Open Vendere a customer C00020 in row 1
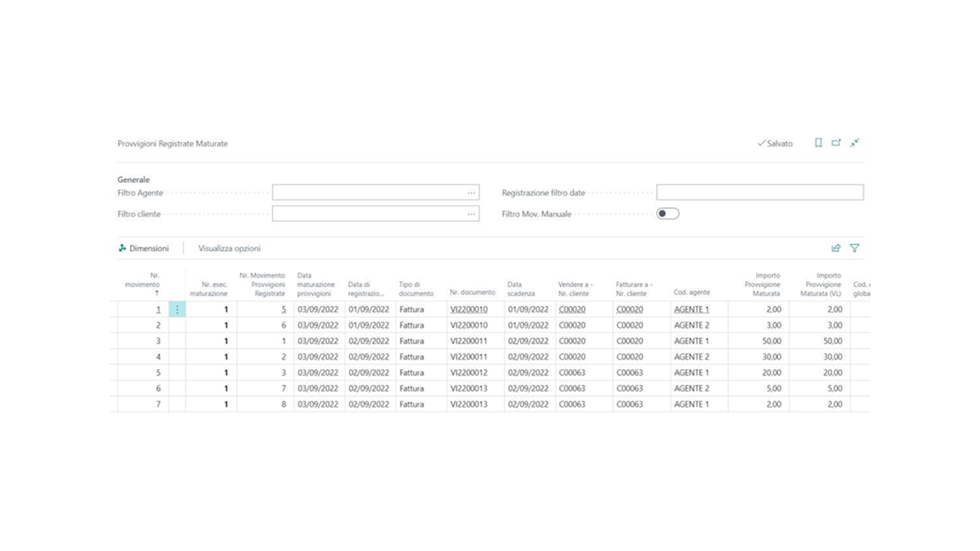Image resolution: width=980 pixels, height=551 pixels. [572, 309]
